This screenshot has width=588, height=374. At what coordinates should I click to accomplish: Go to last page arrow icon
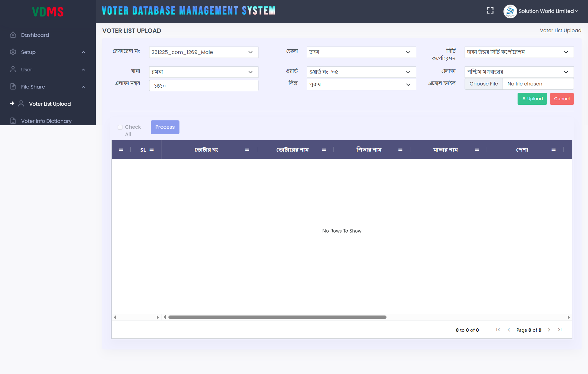(x=560, y=330)
